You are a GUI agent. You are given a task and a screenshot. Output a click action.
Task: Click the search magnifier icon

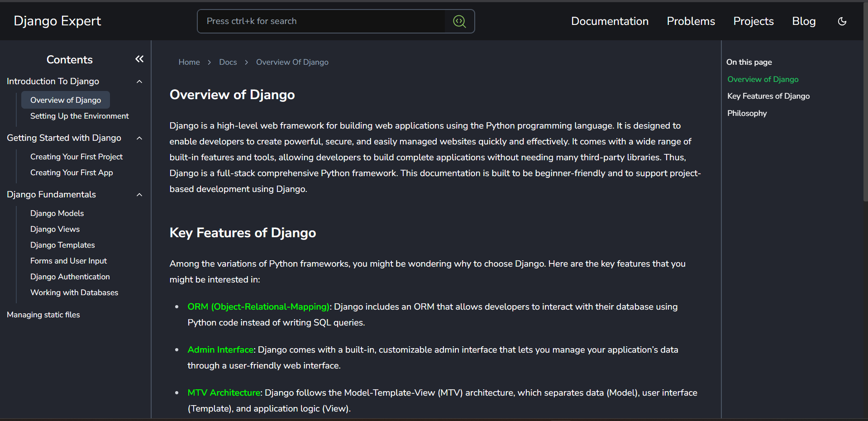tap(459, 21)
